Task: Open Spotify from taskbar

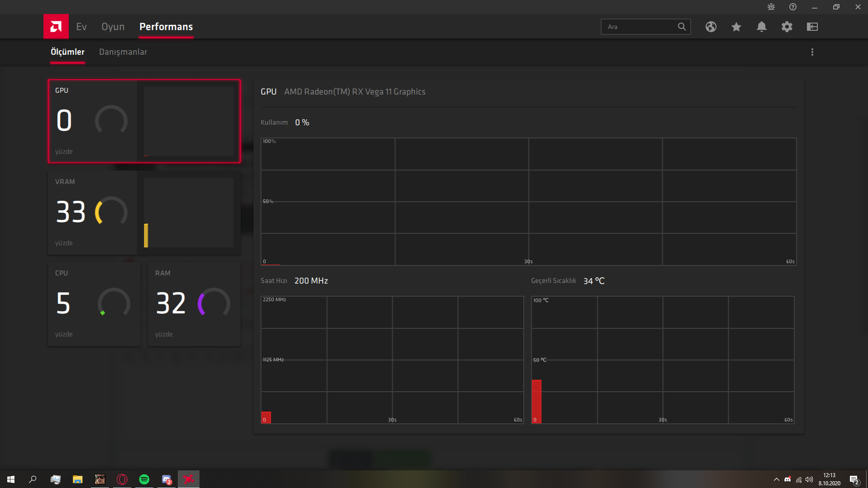Action: pyautogui.click(x=144, y=479)
